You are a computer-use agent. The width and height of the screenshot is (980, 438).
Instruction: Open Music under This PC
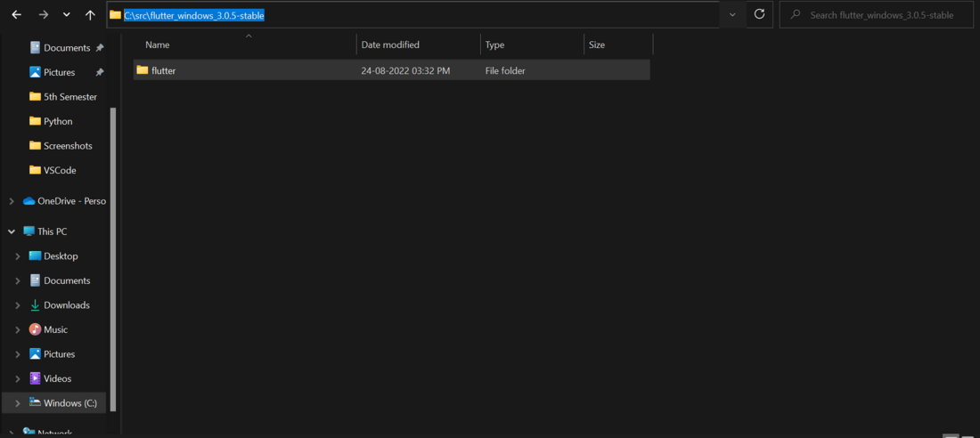55,329
